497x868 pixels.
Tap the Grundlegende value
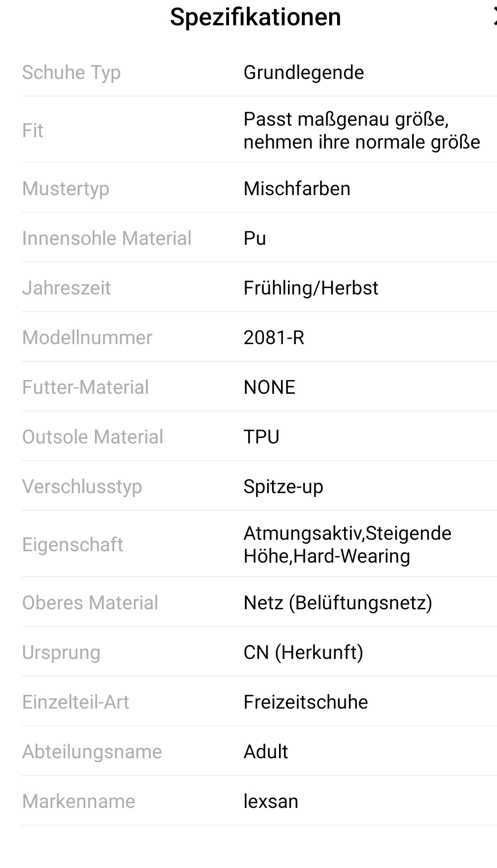tap(303, 72)
